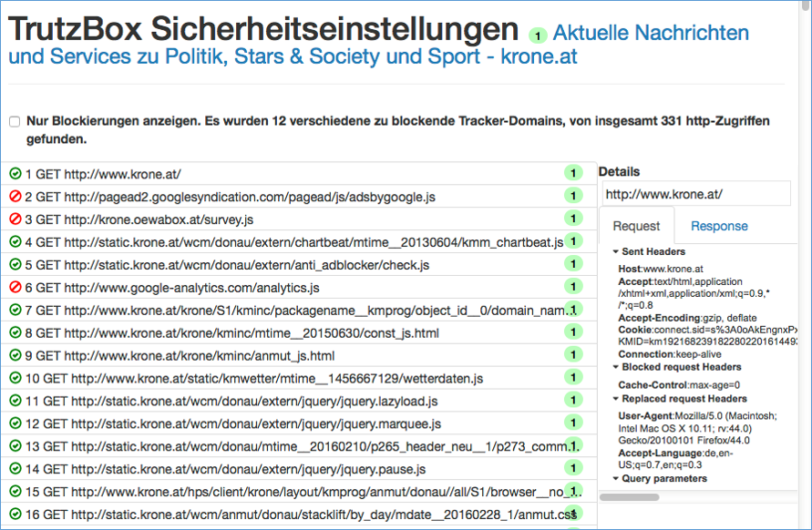Screen dimensions: 812x530
Task: Click count badge on check.js row
Action: 573,264
